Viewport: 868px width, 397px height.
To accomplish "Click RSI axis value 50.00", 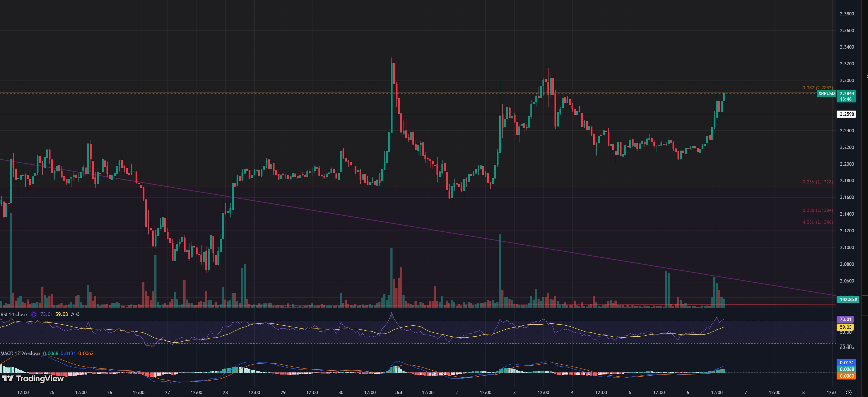I will tap(846, 332).
